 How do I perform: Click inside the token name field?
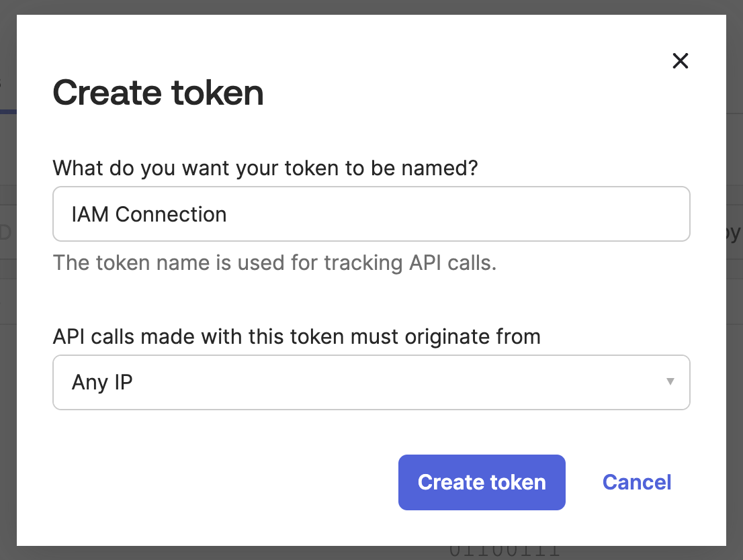tap(369, 214)
